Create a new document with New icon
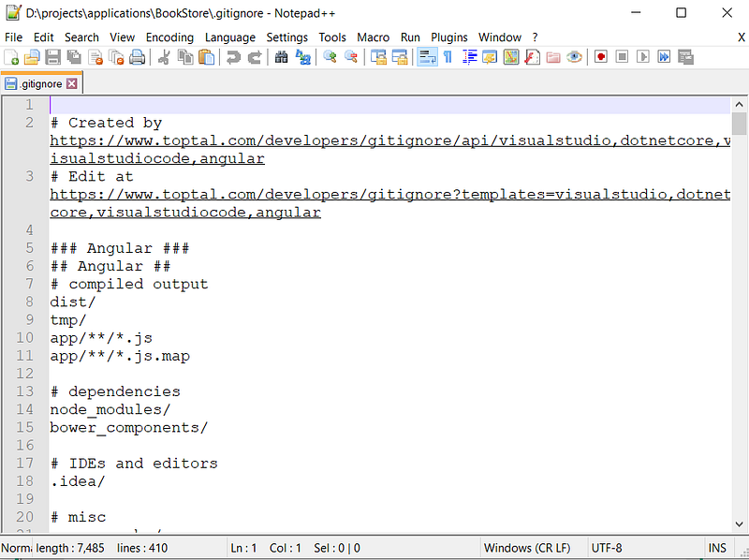Viewport: 749px width, 560px height. [11, 57]
